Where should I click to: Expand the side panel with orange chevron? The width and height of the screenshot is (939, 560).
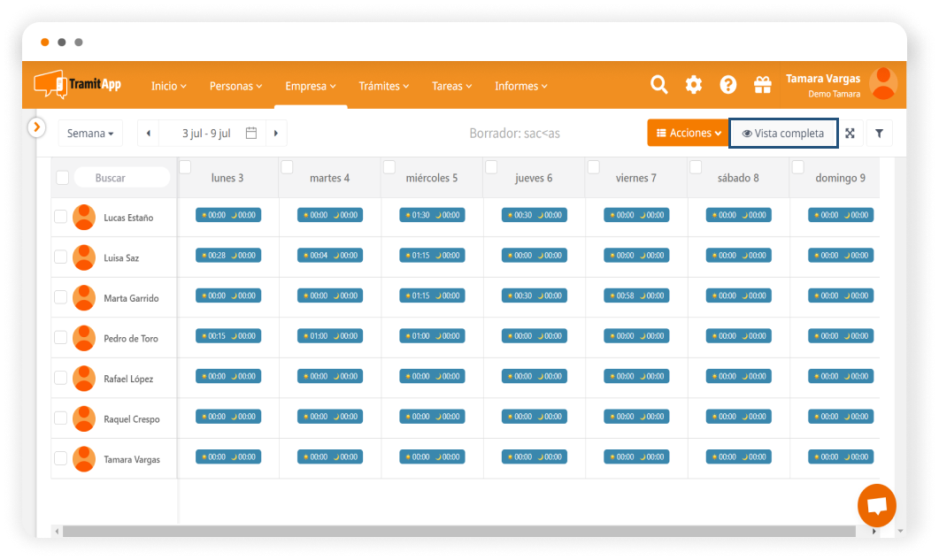36,127
